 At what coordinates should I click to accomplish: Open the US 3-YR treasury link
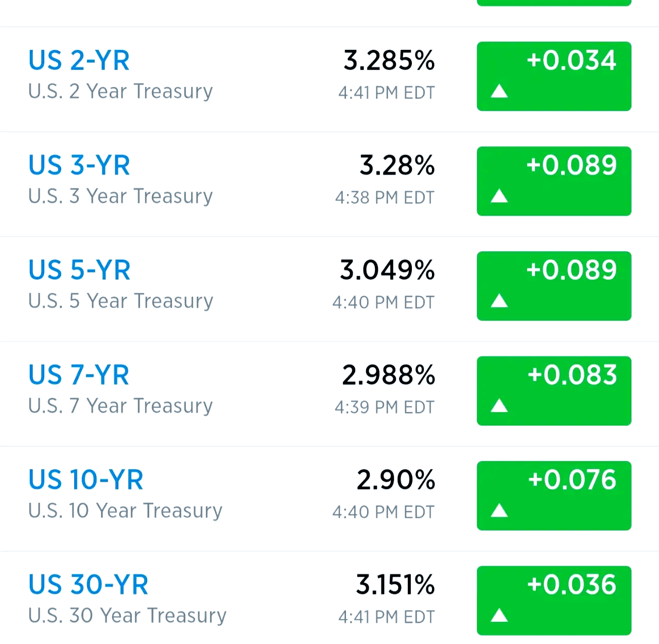[79, 165]
